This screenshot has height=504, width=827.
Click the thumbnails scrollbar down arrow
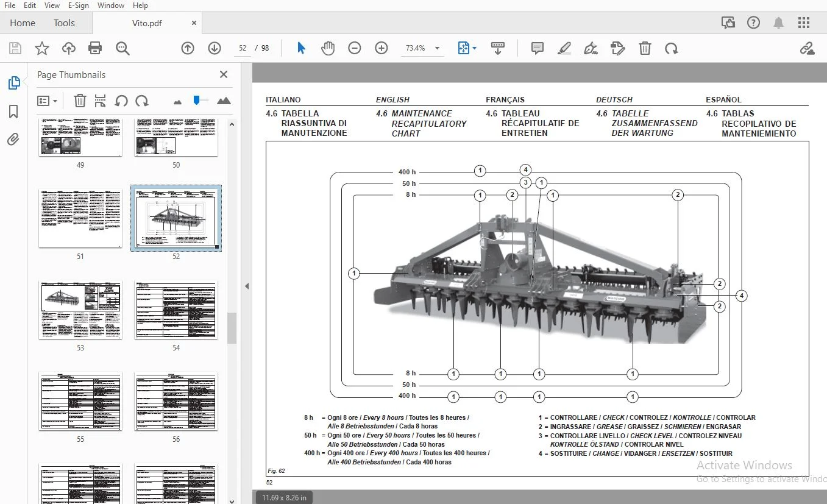tap(232, 500)
